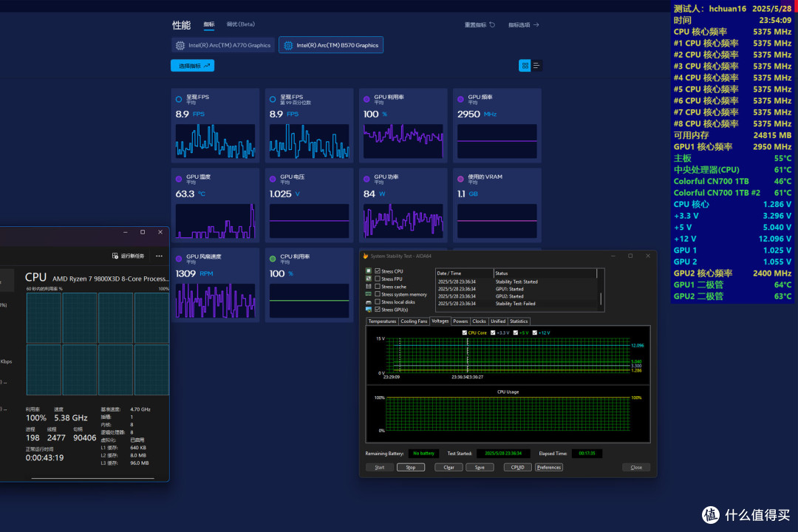Select the 'Stability Test: Failed' log row
Viewport: 798px width, 532px height.
point(516,304)
